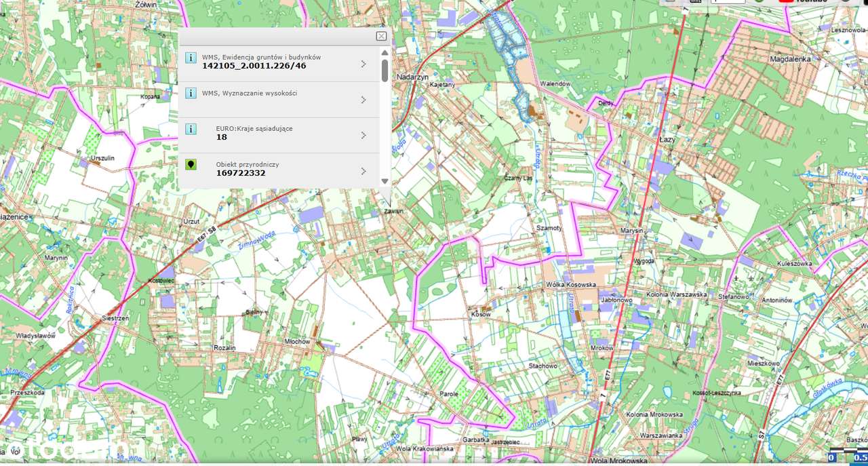Click info icon beside EURO:Kraje sąsiadujące
868x466 pixels.
click(x=191, y=129)
